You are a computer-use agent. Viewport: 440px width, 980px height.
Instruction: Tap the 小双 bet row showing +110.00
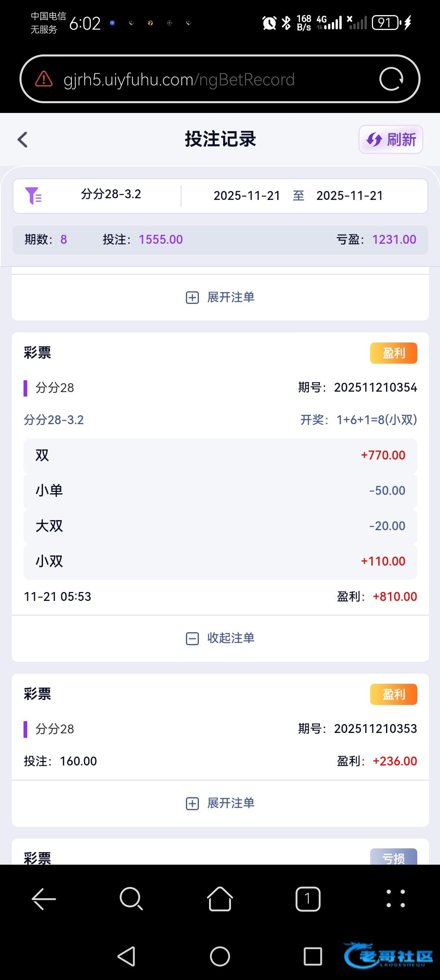pos(220,562)
